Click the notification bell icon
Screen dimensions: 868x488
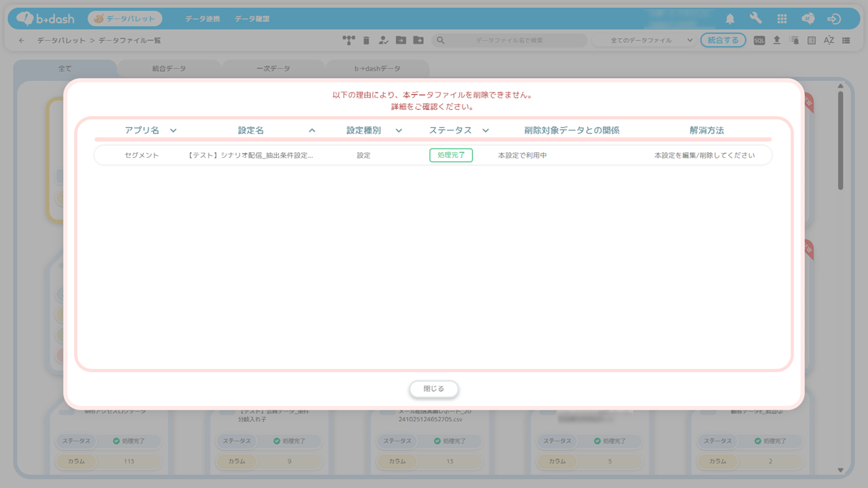point(730,19)
